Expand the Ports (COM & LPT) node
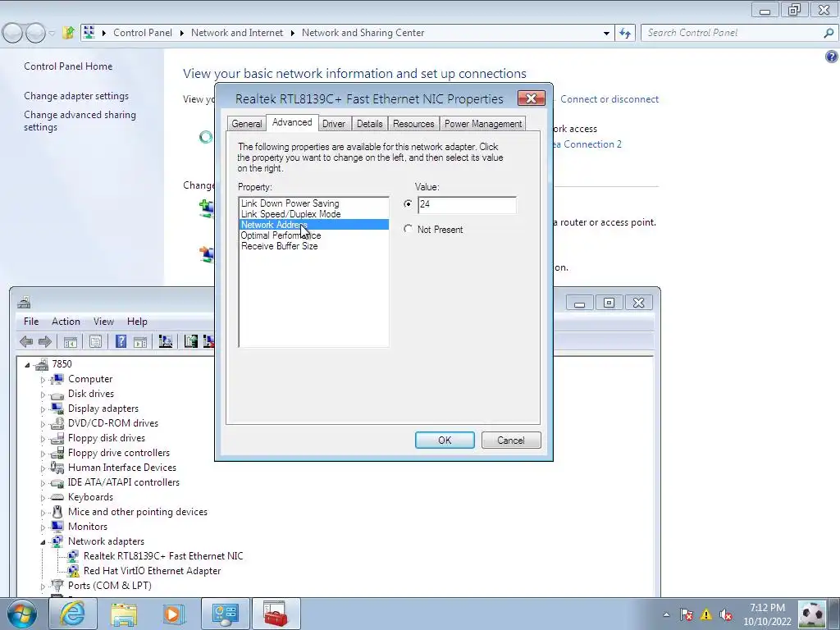 coord(43,586)
